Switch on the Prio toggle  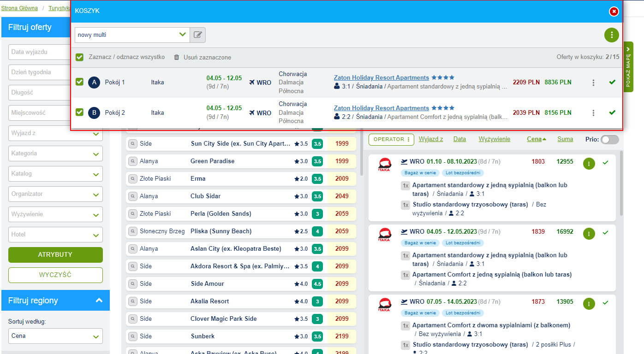tap(609, 139)
